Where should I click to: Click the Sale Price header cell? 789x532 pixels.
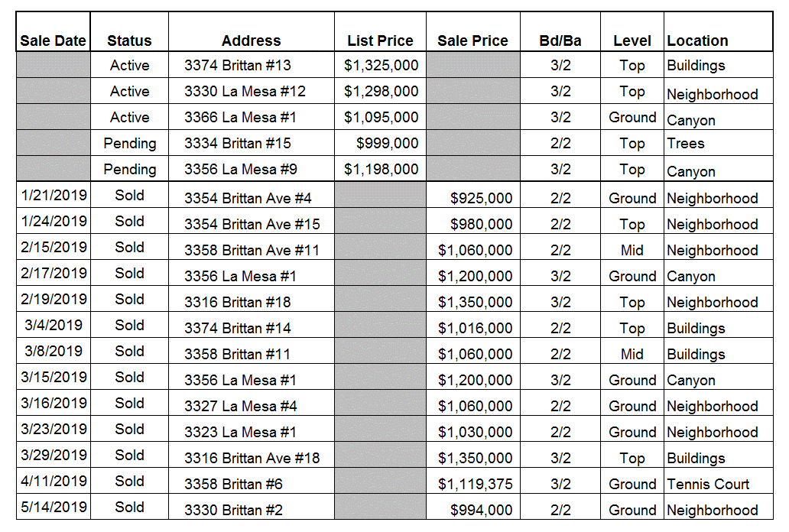click(x=472, y=41)
